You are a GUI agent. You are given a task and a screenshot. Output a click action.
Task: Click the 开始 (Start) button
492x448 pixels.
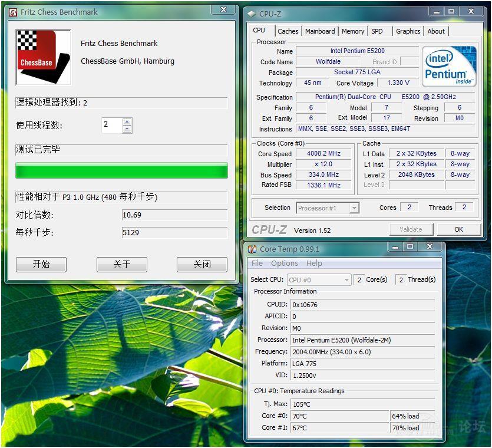tap(41, 264)
